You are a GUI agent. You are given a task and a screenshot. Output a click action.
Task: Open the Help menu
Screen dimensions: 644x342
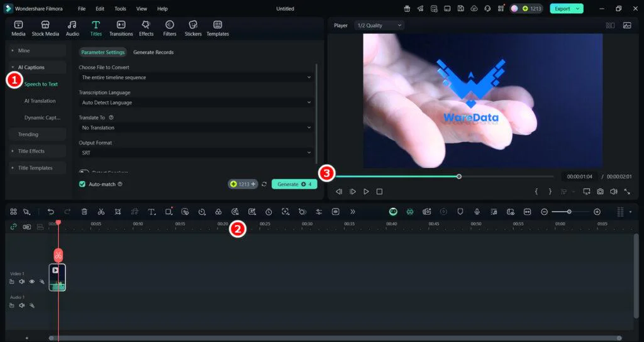(162, 9)
